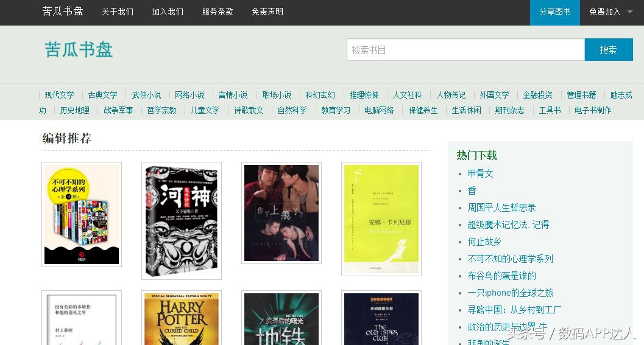
Task: Select the 诗歌散文 category
Action: pyautogui.click(x=249, y=110)
